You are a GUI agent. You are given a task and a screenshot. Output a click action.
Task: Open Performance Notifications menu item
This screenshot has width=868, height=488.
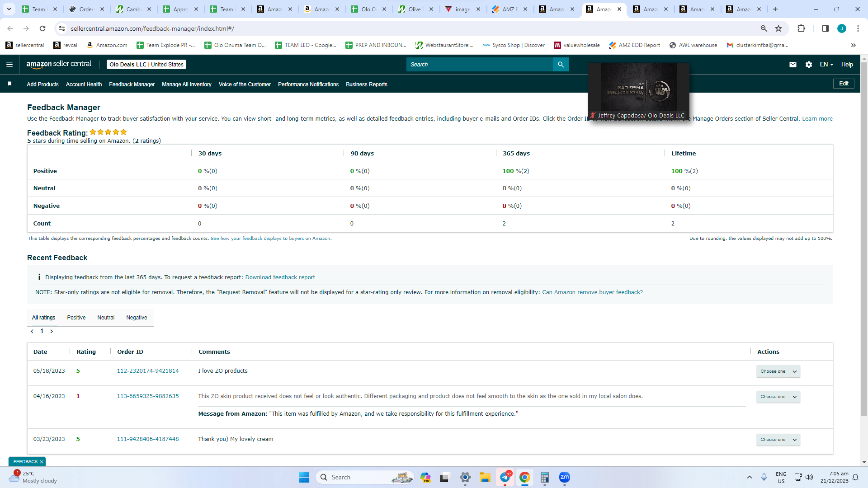tap(308, 84)
